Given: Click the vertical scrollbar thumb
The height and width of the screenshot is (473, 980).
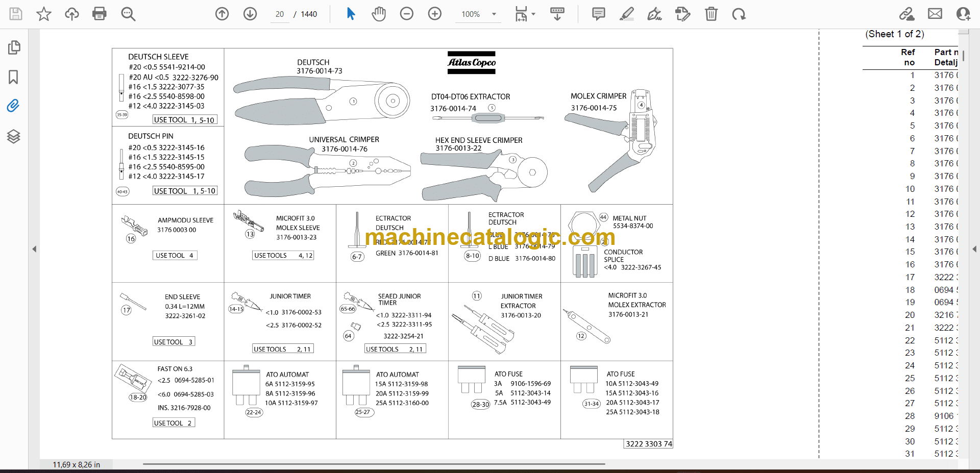Looking at the screenshot, I should coord(964,56).
